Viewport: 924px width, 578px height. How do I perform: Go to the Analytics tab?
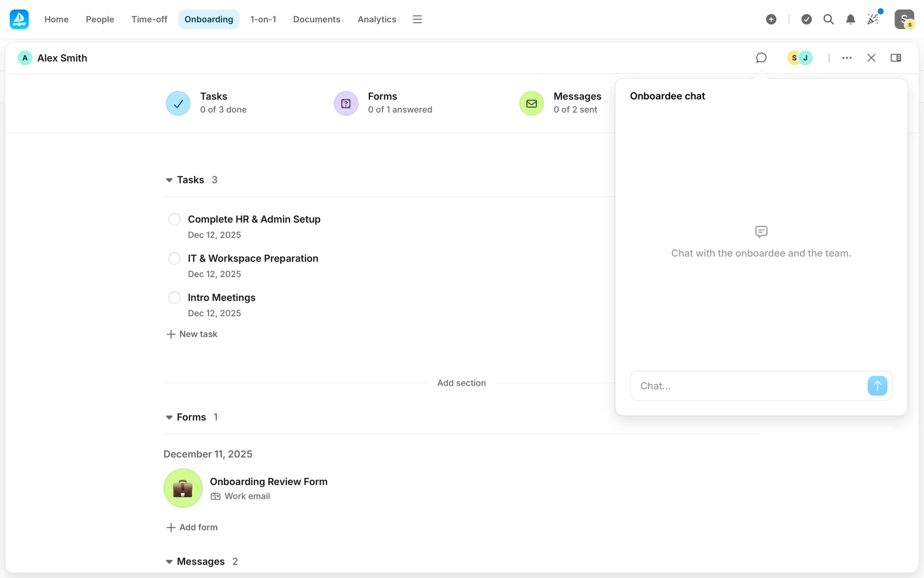click(x=376, y=19)
